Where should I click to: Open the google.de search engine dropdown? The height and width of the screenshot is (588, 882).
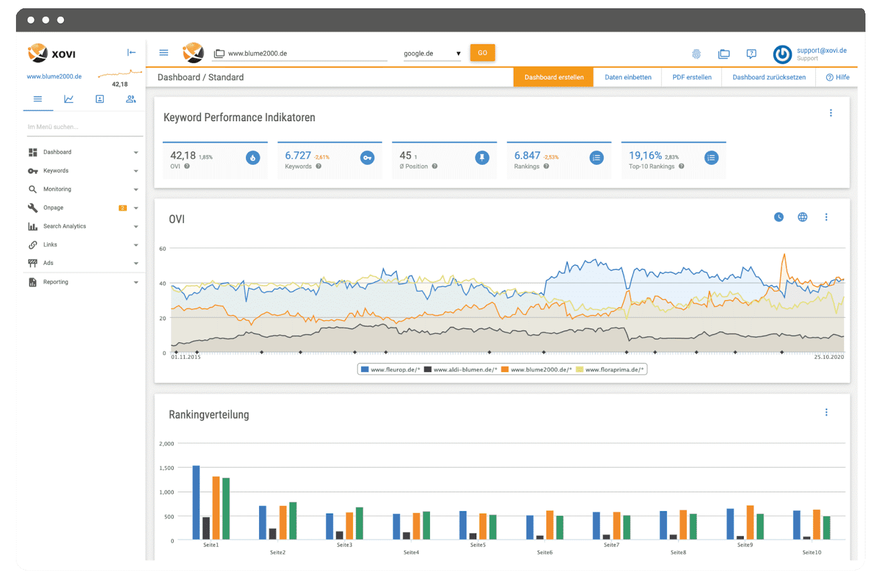point(432,53)
